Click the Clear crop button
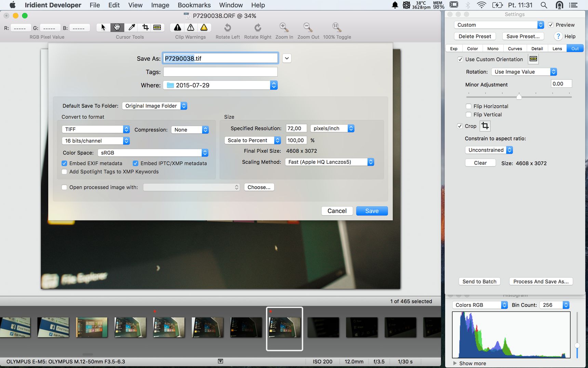Image resolution: width=588 pixels, height=368 pixels. click(x=480, y=163)
